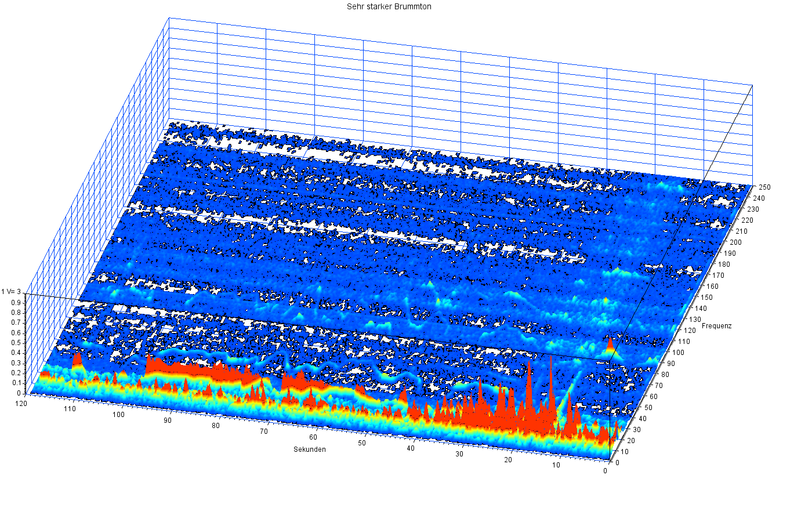
Task: Select the 'Frequenz' axis label
Action: pyautogui.click(x=716, y=326)
